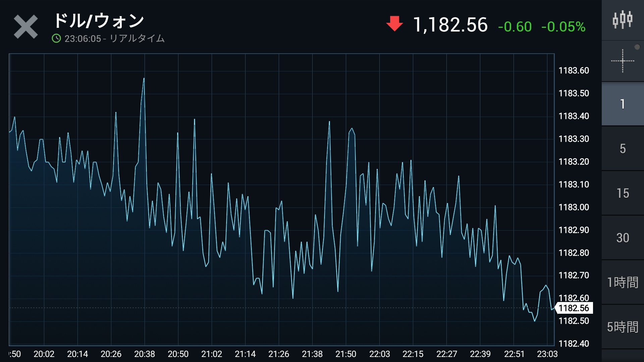The height and width of the screenshot is (362, 644).
Task: Choose the 15 minute interval
Action: coord(623,193)
